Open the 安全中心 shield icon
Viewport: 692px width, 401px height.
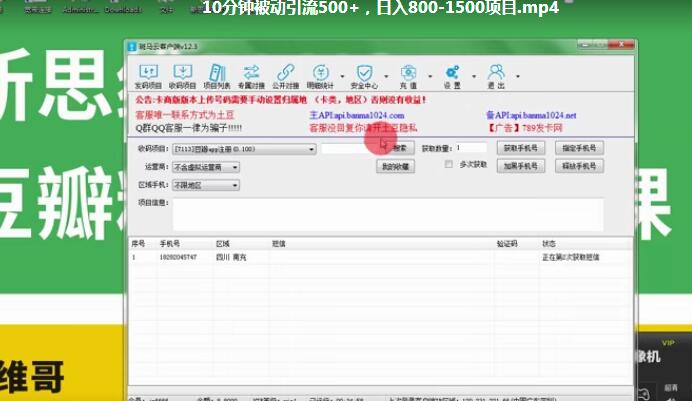coord(364,75)
